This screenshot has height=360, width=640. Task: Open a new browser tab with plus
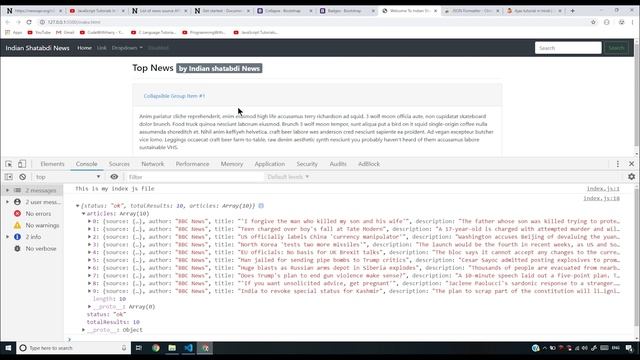[x=573, y=11]
